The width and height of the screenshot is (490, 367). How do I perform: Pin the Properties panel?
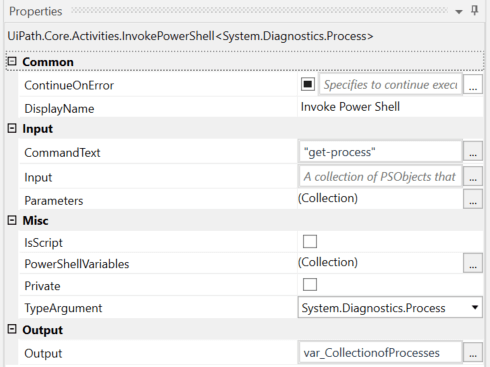[475, 10]
